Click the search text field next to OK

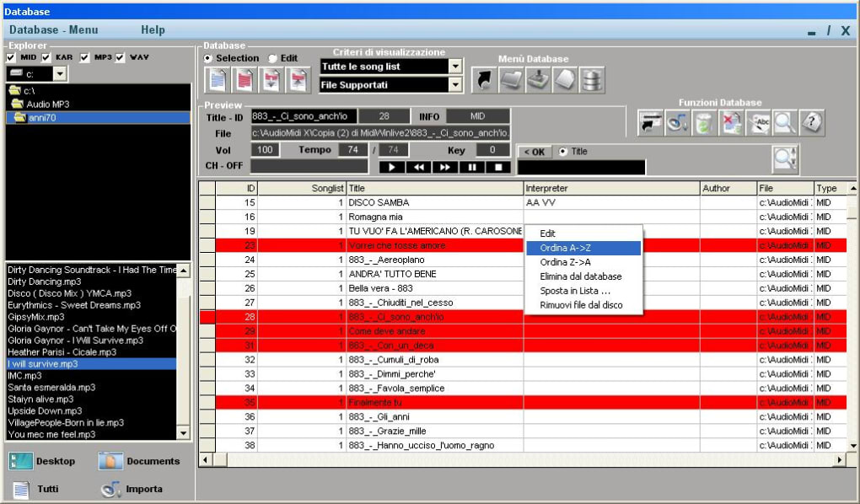(582, 167)
